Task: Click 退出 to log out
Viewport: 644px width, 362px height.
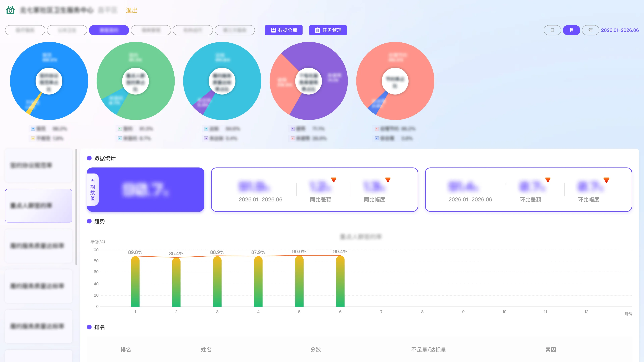Action: point(131,11)
